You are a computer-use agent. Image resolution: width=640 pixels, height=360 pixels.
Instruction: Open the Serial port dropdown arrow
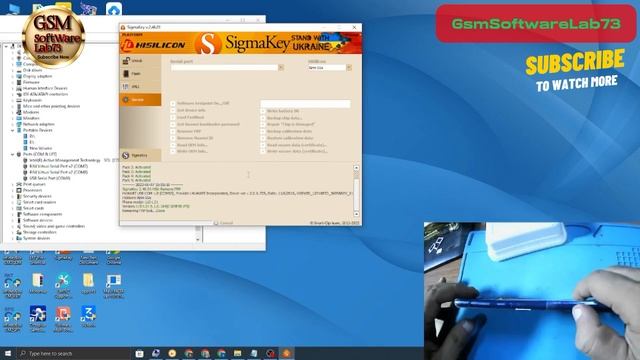(x=281, y=67)
